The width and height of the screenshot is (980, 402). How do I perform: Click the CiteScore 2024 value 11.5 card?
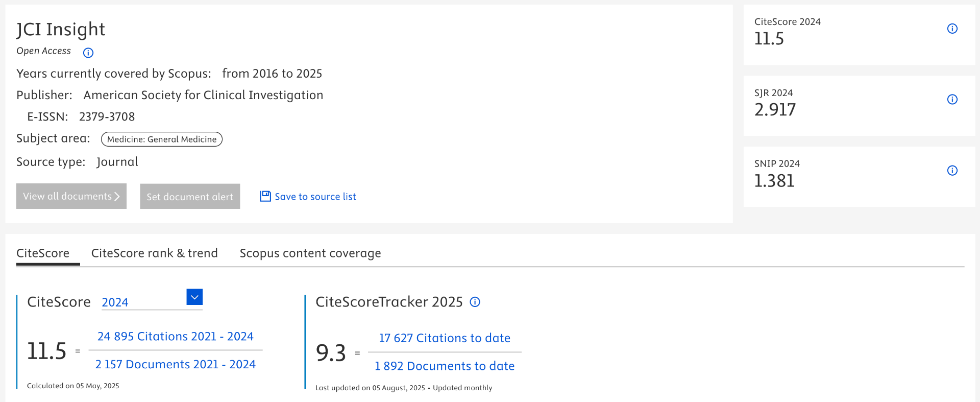pos(860,35)
